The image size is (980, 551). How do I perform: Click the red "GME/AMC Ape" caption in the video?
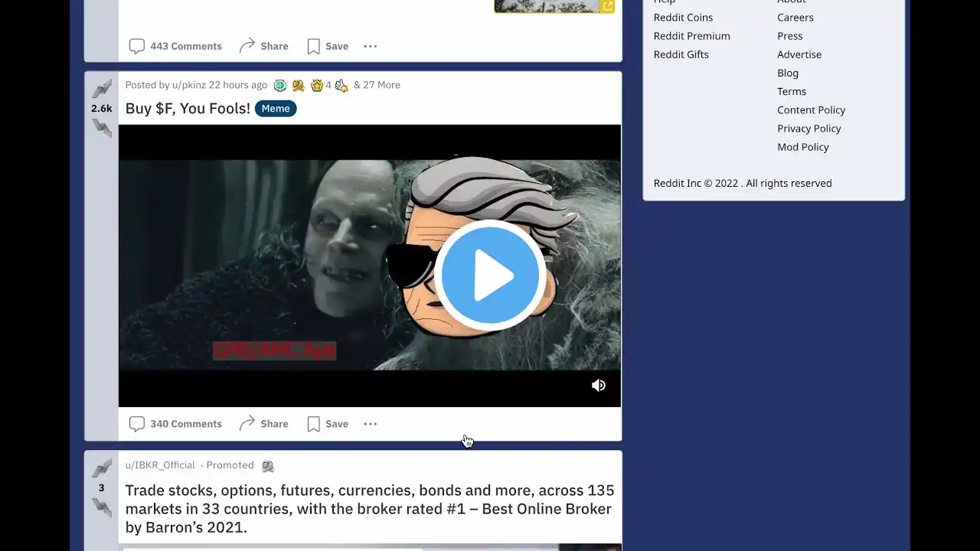274,350
